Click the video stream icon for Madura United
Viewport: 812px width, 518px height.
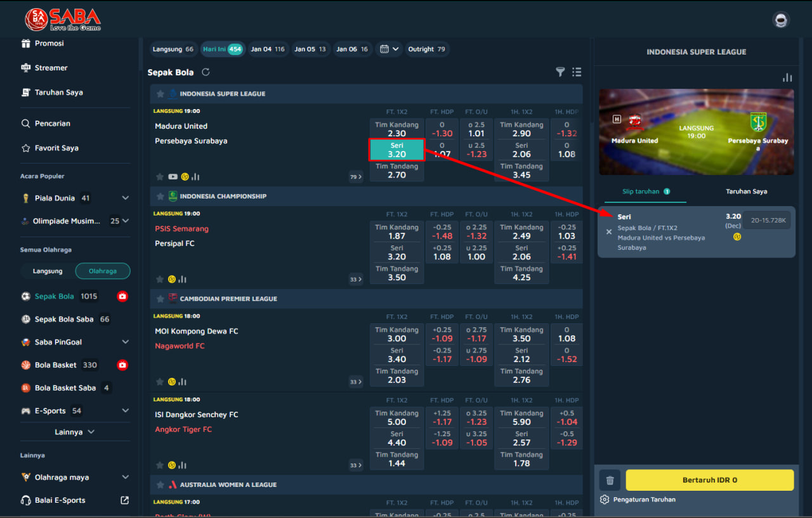[173, 177]
